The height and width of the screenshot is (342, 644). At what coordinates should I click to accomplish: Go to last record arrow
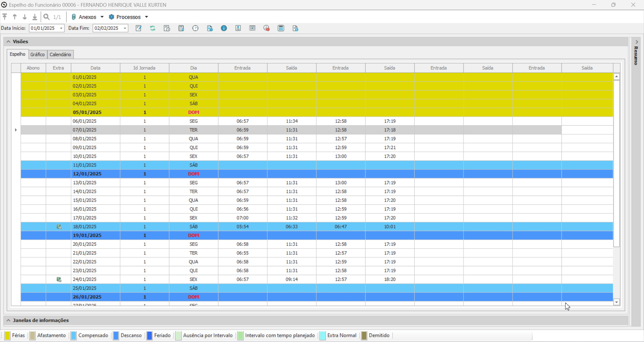(35, 17)
